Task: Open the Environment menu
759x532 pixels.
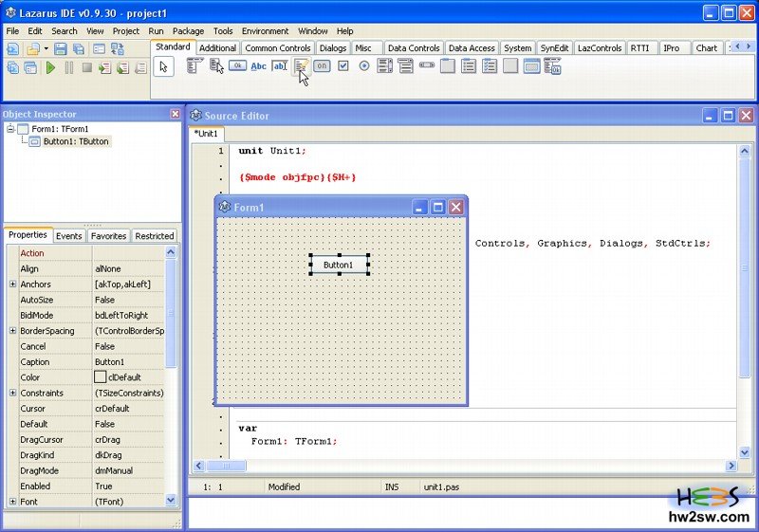Action: (266, 31)
